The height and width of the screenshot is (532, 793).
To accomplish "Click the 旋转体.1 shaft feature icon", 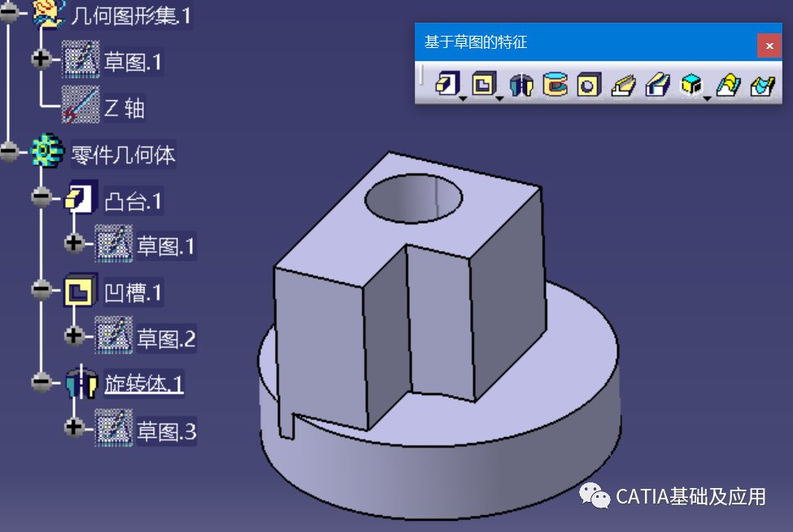I will point(81,383).
